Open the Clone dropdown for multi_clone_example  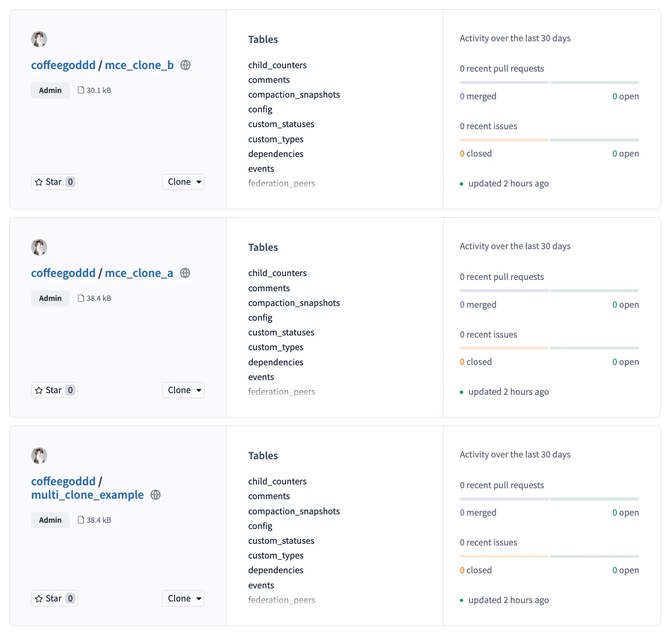(x=183, y=598)
